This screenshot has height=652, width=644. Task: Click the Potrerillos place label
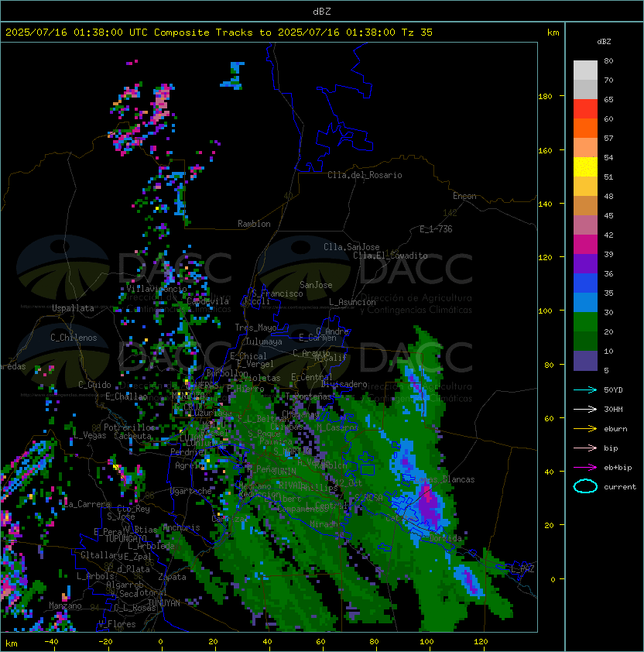click(x=129, y=427)
